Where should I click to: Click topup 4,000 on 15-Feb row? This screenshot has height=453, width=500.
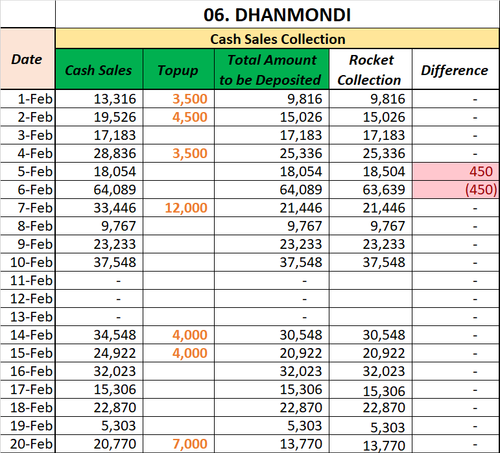[x=179, y=353]
